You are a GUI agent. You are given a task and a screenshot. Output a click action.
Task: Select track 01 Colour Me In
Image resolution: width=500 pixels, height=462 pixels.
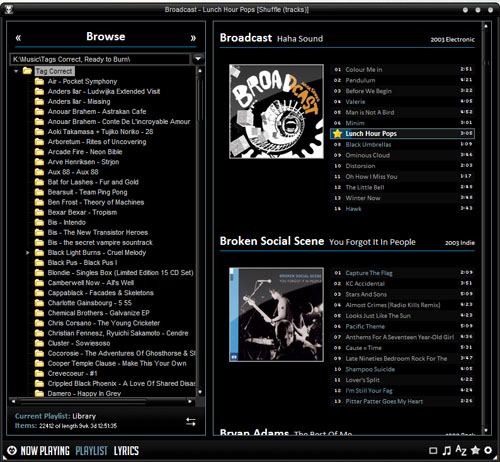tap(402, 69)
